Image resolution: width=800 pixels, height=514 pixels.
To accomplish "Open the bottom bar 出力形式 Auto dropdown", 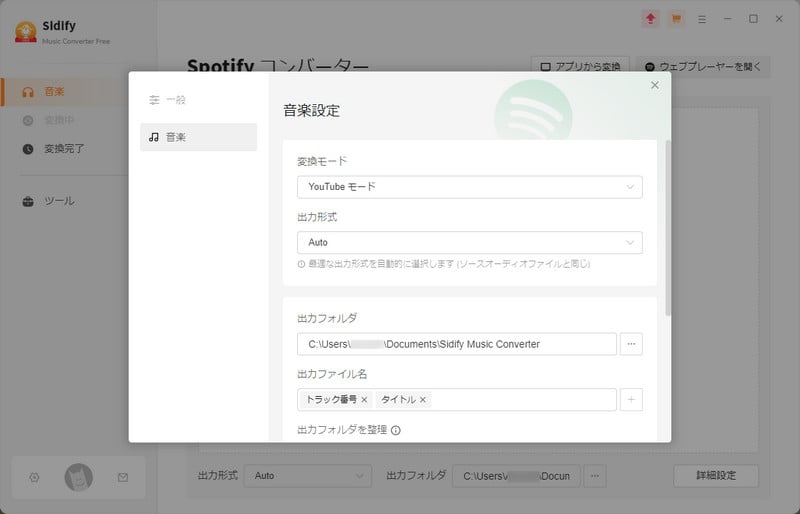I will click(308, 476).
